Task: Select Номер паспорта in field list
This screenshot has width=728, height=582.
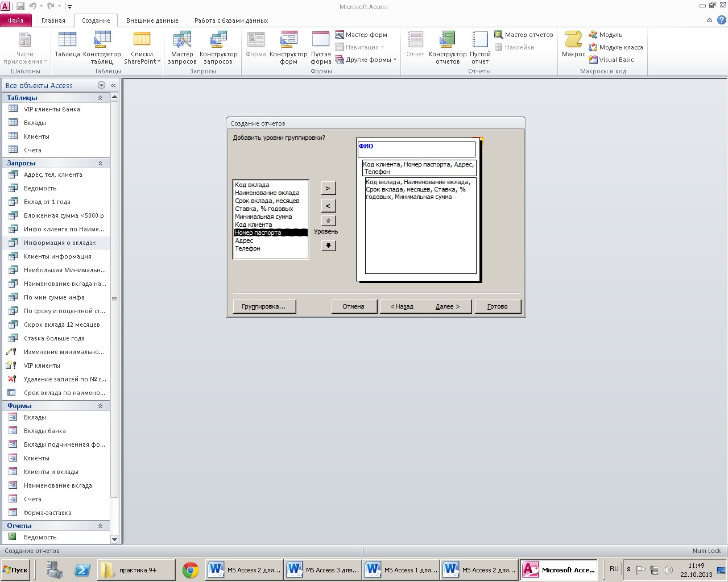Action: pos(271,232)
